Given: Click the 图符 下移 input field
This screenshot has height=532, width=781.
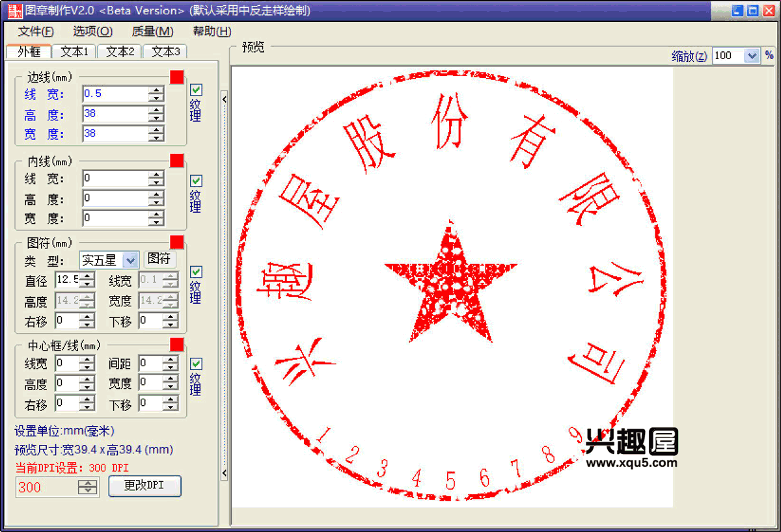Looking at the screenshot, I should tap(150, 320).
